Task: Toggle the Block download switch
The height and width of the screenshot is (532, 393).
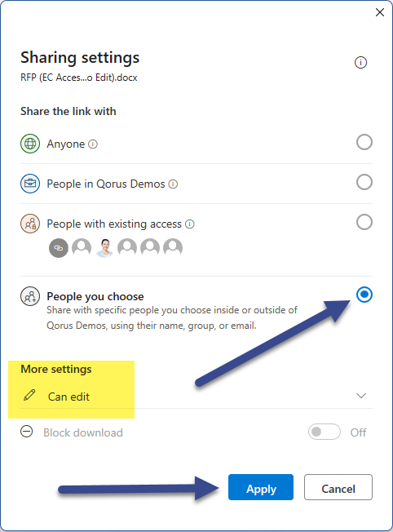Action: 325,432
